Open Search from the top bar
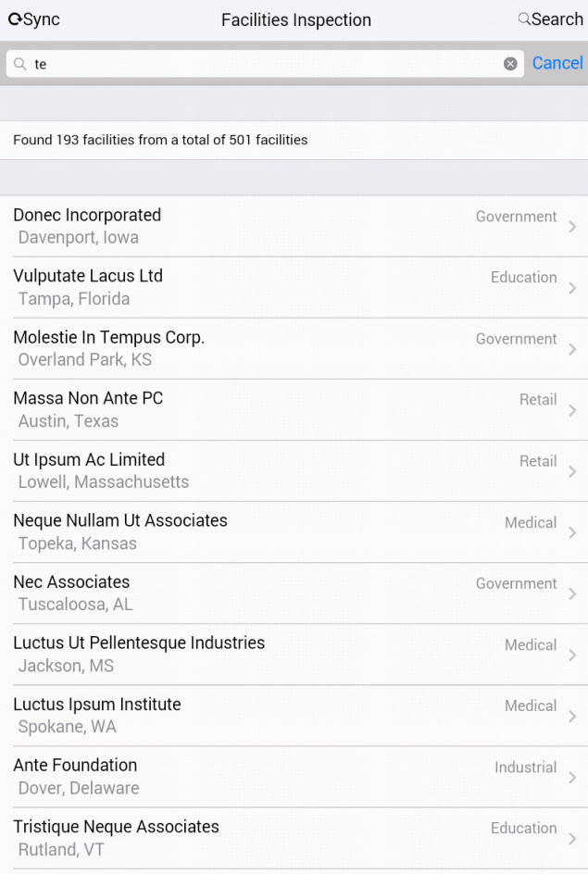This screenshot has height=874, width=588. pyautogui.click(x=550, y=19)
